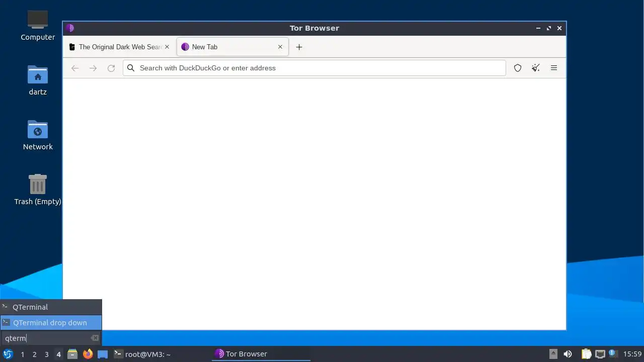Switch to workspace 1
644x362 pixels.
[x=22, y=354]
